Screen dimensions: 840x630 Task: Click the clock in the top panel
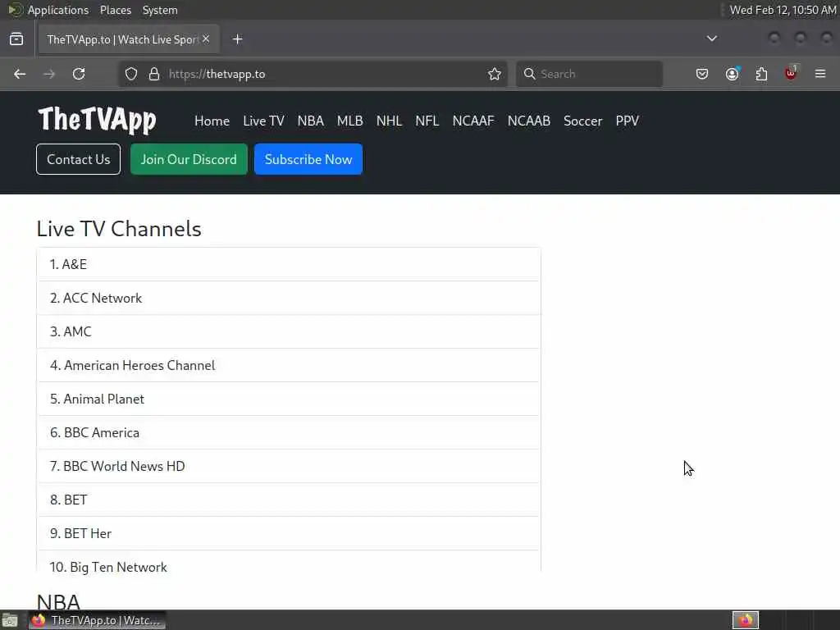pyautogui.click(x=783, y=10)
